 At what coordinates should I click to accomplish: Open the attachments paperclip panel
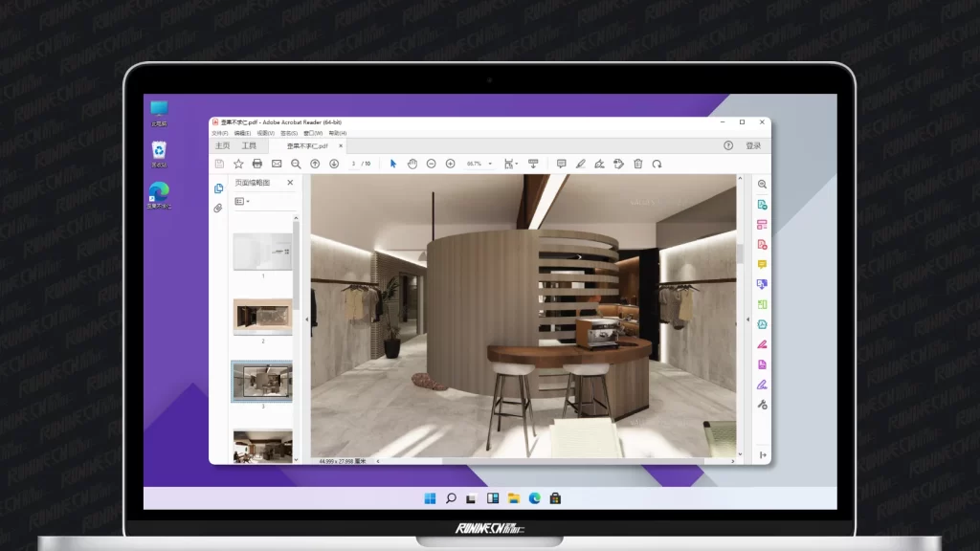coord(218,208)
